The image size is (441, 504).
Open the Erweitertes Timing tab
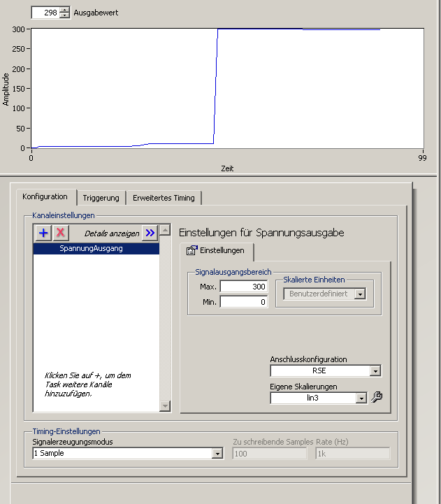click(x=164, y=198)
